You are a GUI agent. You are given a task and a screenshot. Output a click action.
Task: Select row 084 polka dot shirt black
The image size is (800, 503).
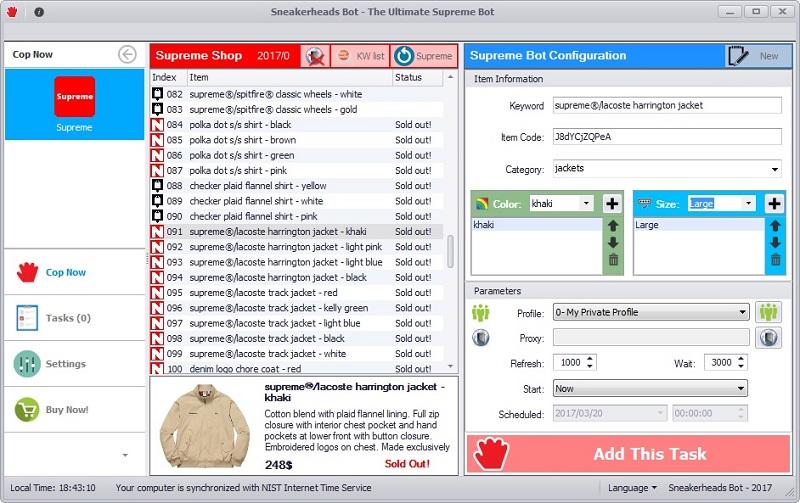tap(297, 124)
